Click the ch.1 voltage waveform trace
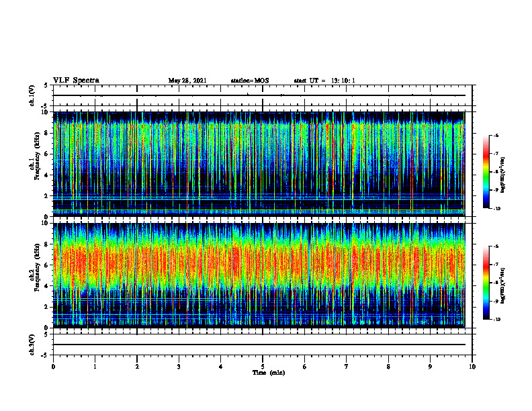532x411 pixels. pyautogui.click(x=259, y=95)
